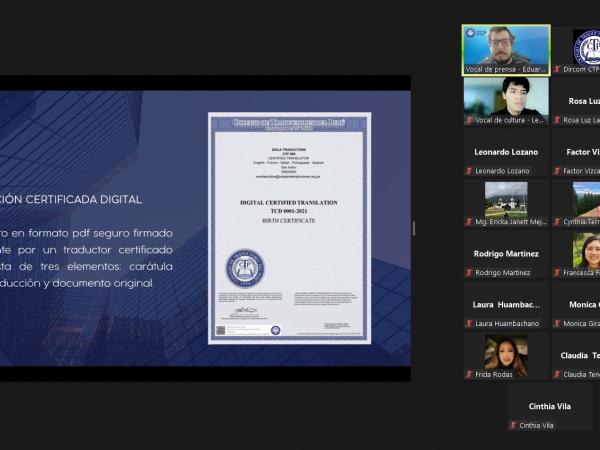Click the round CTP seal on the certificate
The image size is (600, 450).
pos(245,268)
